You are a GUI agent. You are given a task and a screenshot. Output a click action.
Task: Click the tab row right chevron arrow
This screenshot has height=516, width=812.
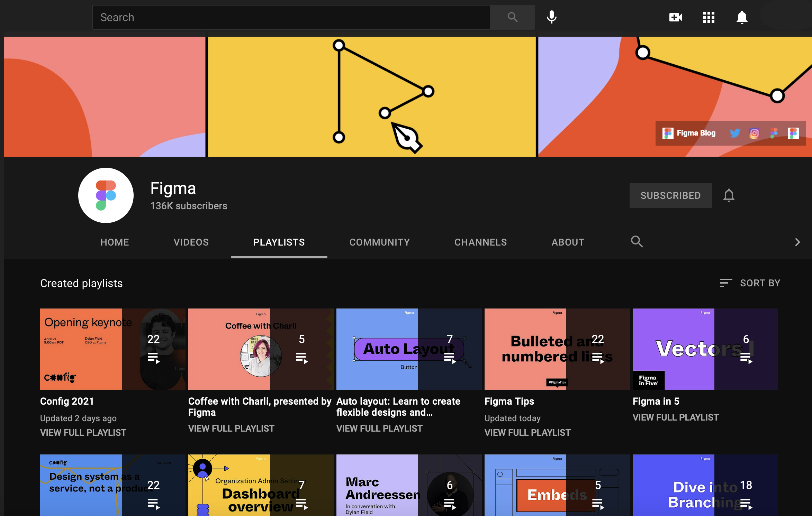point(797,242)
